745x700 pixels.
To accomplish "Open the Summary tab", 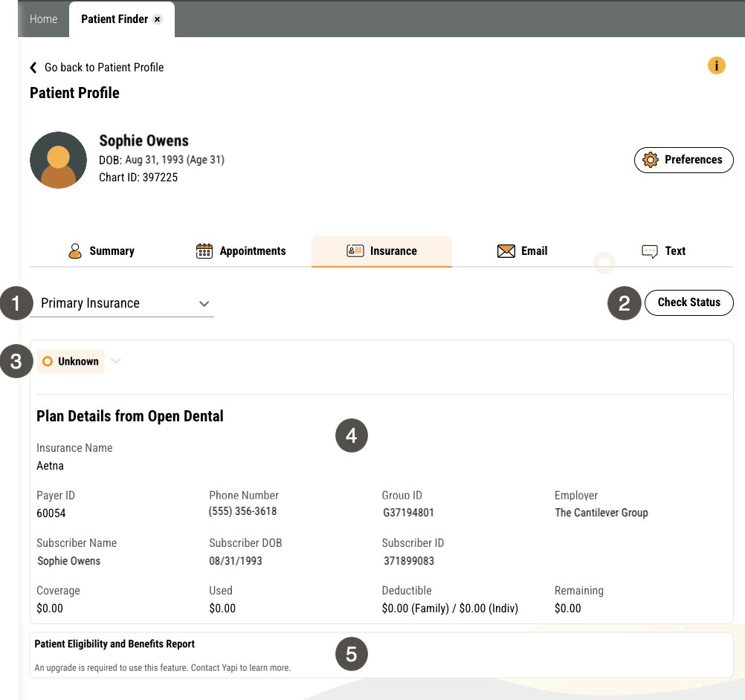I will coord(101,250).
